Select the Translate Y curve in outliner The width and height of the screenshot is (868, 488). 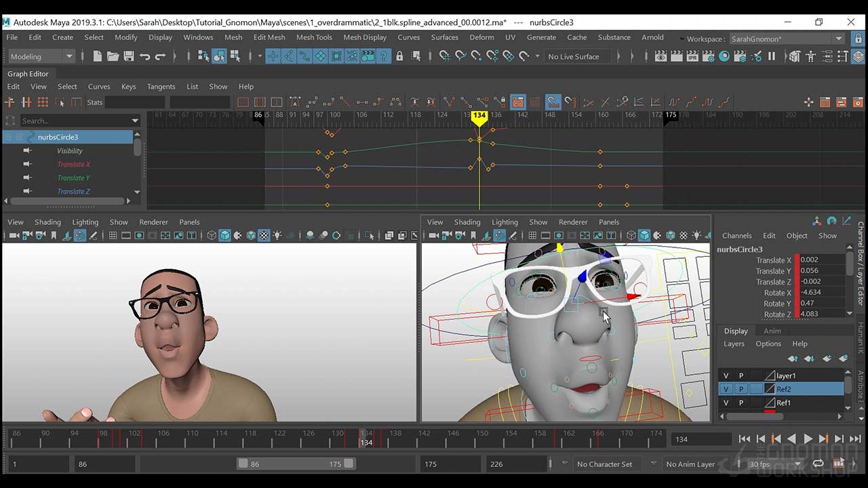pos(73,178)
